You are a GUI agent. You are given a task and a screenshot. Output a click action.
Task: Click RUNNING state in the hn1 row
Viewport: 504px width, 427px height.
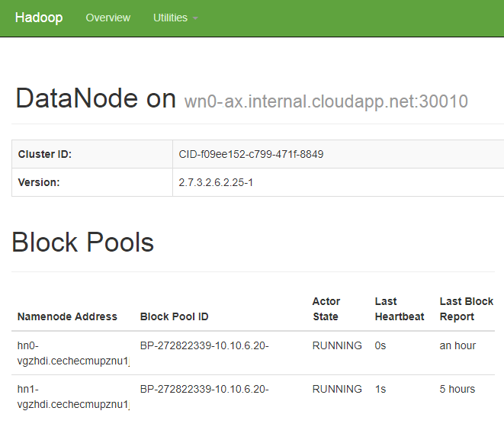[337, 389]
